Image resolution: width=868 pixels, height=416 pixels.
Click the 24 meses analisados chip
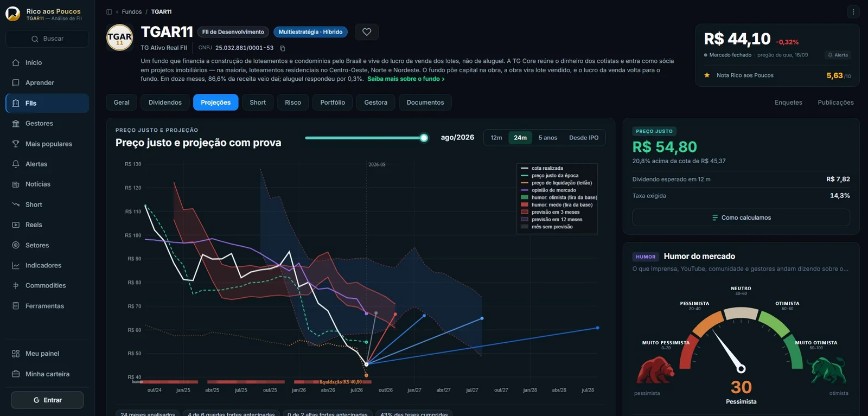point(148,413)
